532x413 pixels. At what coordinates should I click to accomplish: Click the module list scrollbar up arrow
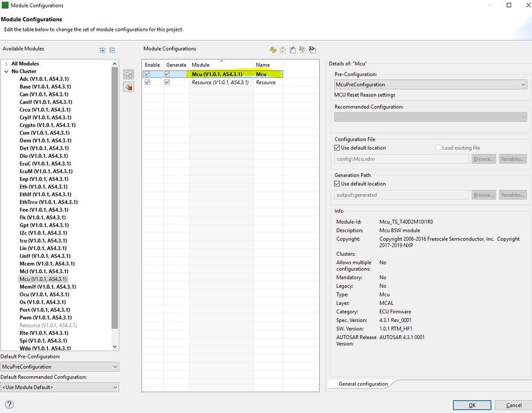coord(114,64)
